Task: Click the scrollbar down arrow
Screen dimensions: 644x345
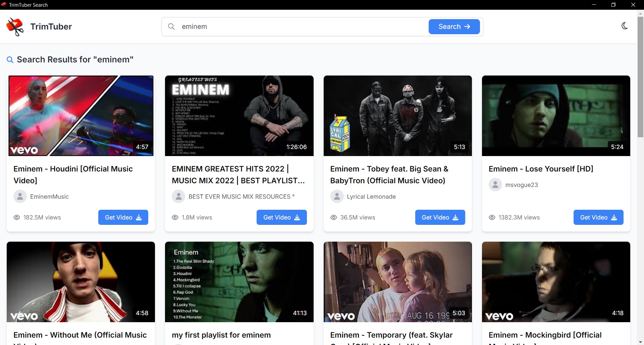Action: (x=640, y=342)
